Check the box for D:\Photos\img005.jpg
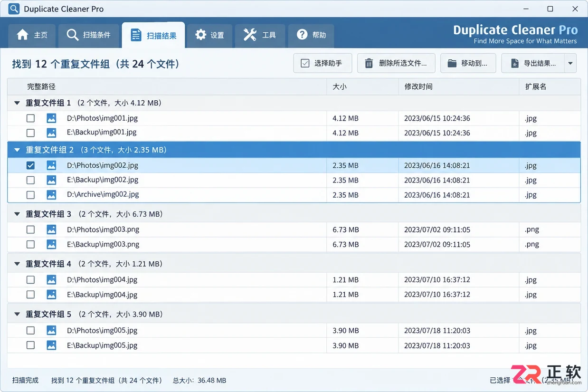Screen dimensions: 588x392 click(x=30, y=331)
